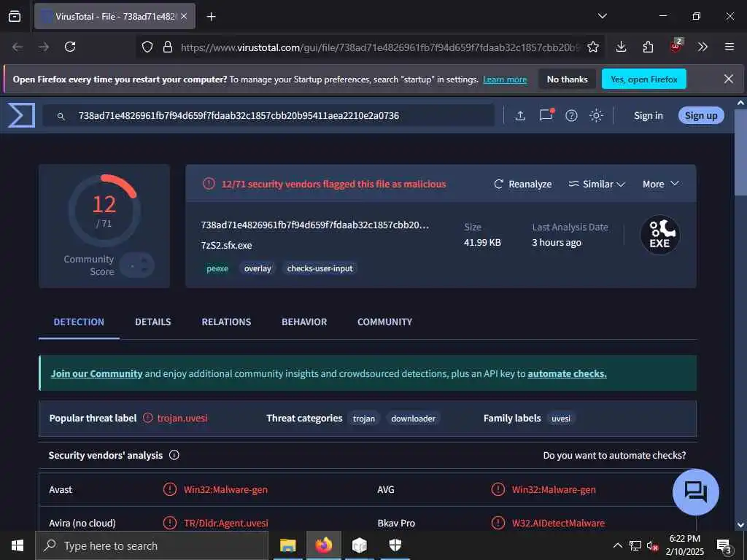Follow the Learn more link
The width and height of the screenshot is (747, 560).
click(505, 79)
